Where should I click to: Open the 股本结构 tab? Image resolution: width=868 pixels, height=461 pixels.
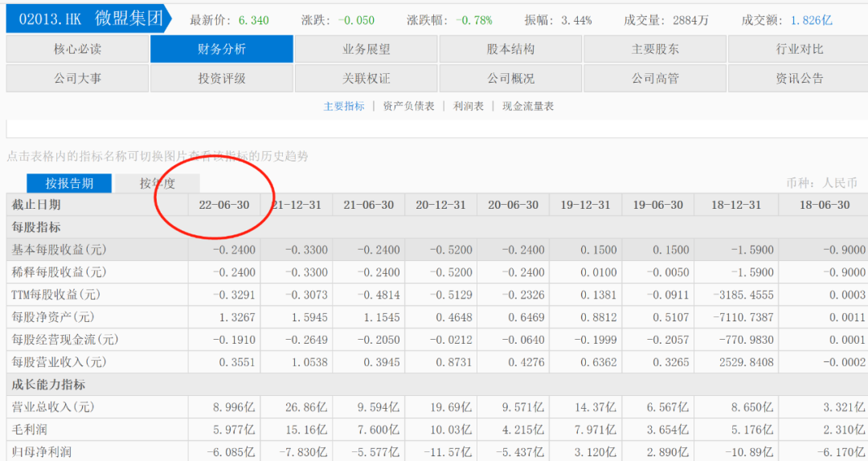coord(510,49)
